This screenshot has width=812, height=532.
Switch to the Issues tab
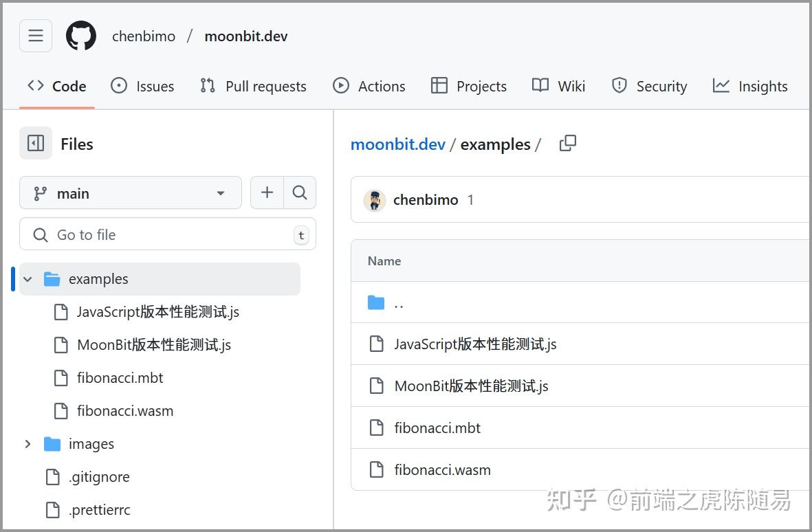click(x=142, y=86)
